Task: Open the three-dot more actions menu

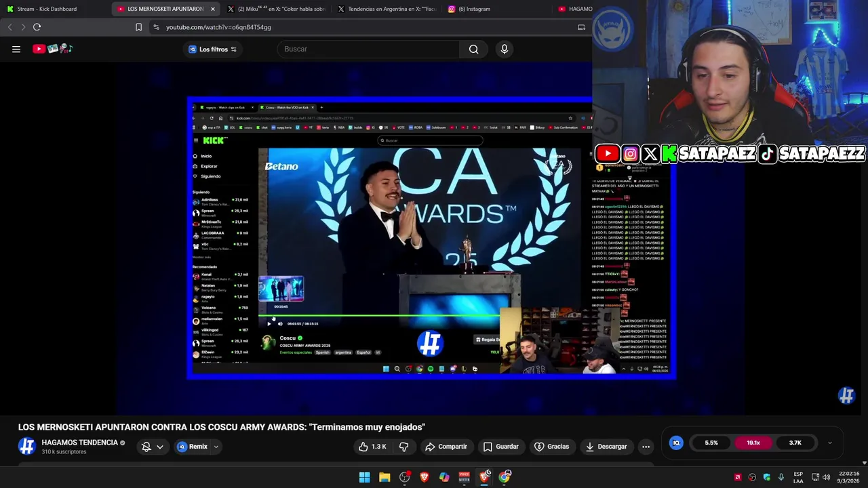Action: point(646,447)
